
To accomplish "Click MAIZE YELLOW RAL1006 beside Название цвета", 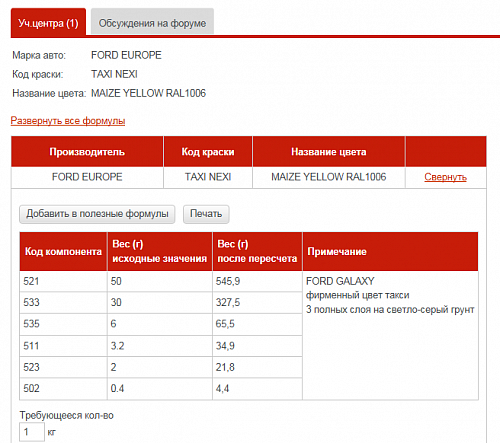I will click(148, 93).
